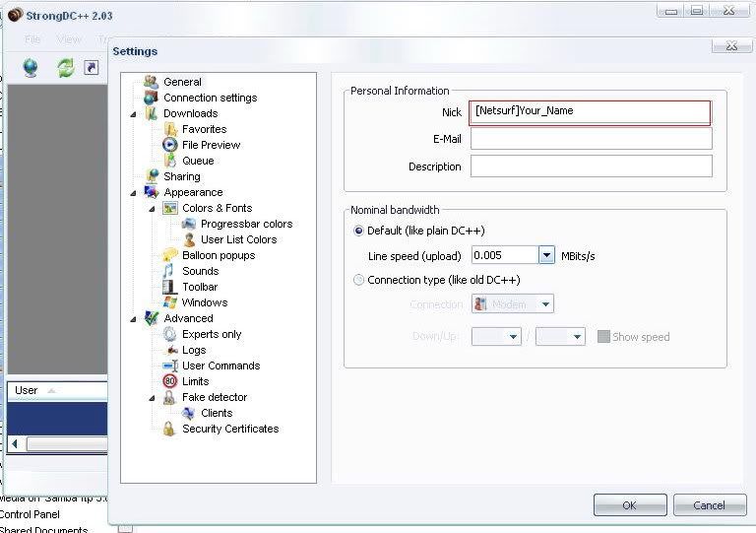Viewport: 756px width, 533px height.
Task: Select Connection settings in tree
Action: pos(211,98)
